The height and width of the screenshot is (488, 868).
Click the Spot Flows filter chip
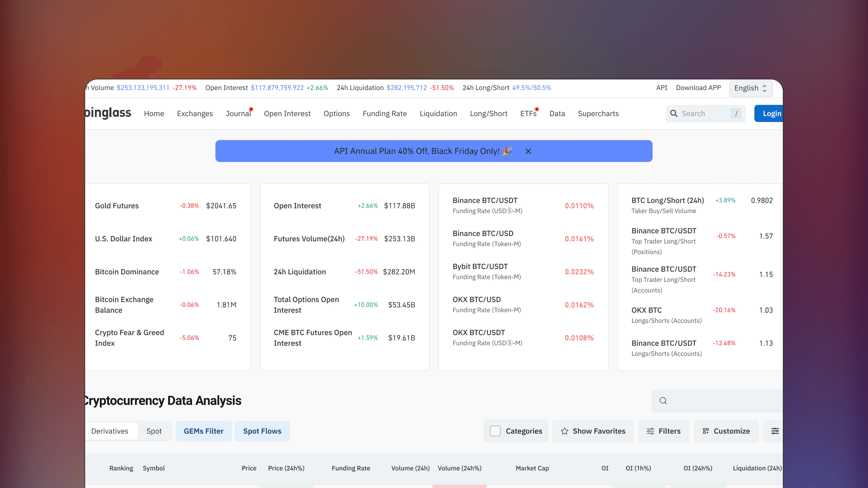pos(262,431)
